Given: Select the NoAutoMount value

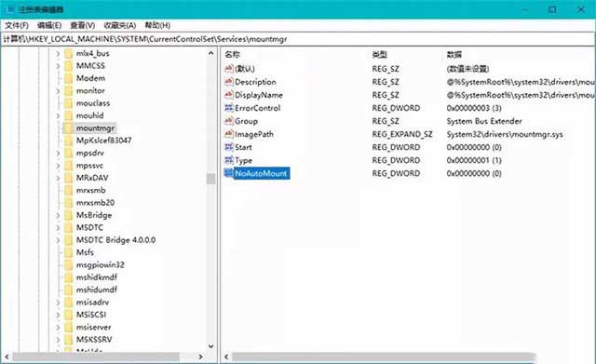Looking at the screenshot, I should [261, 174].
